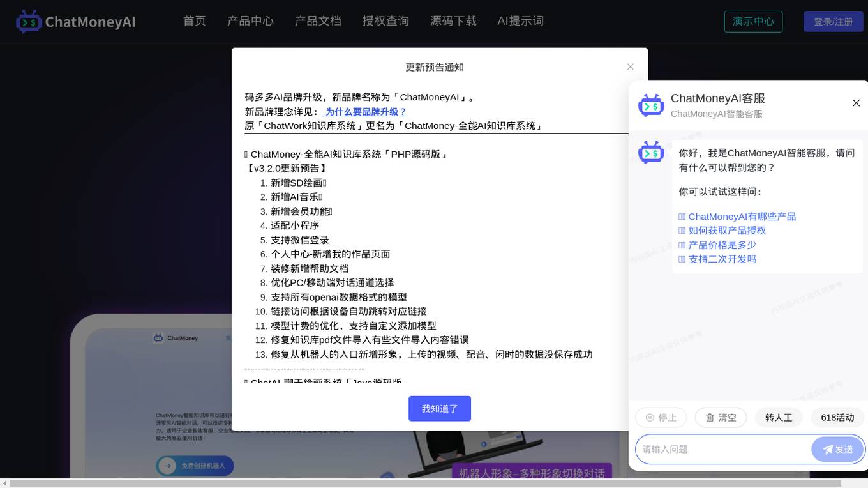
Task: Click the 免费创建机器人 button in background
Action: tap(195, 466)
